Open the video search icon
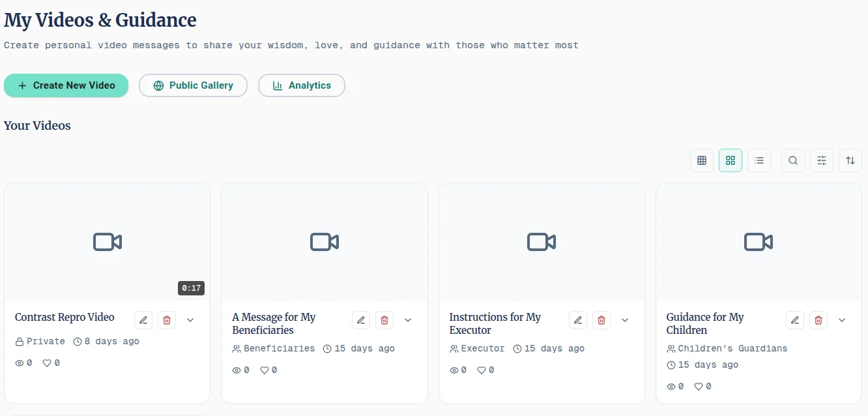 (793, 160)
